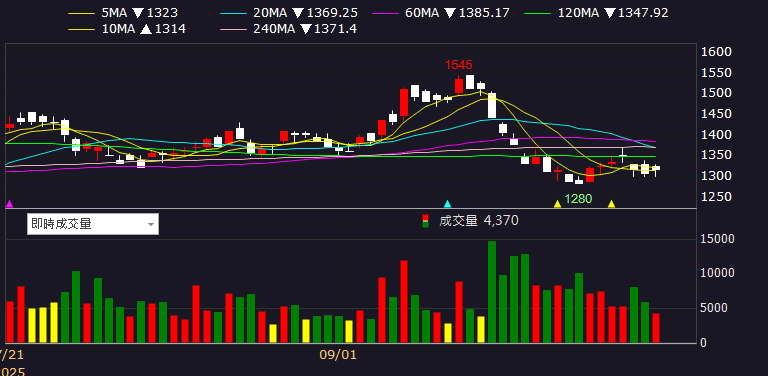The width and height of the screenshot is (768, 376).
Task: Click the 1300 price axis label
Action: [716, 176]
